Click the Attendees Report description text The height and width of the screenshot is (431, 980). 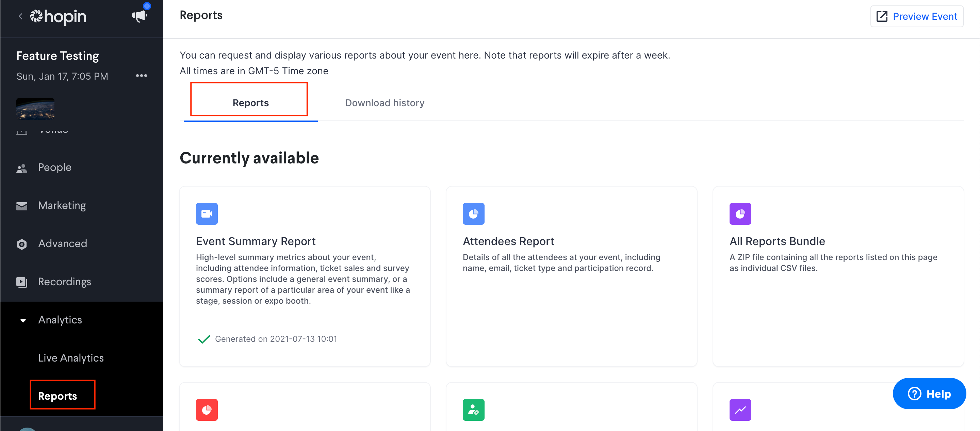[x=561, y=263]
